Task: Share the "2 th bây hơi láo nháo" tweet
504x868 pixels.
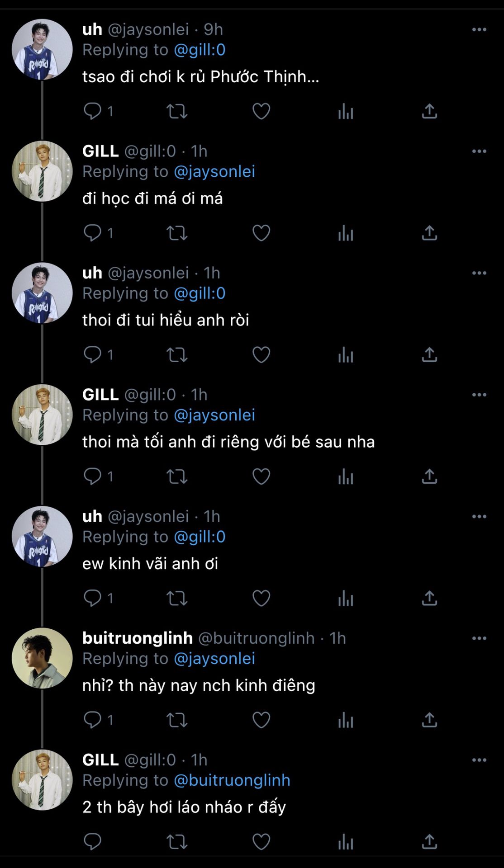Action: click(429, 842)
